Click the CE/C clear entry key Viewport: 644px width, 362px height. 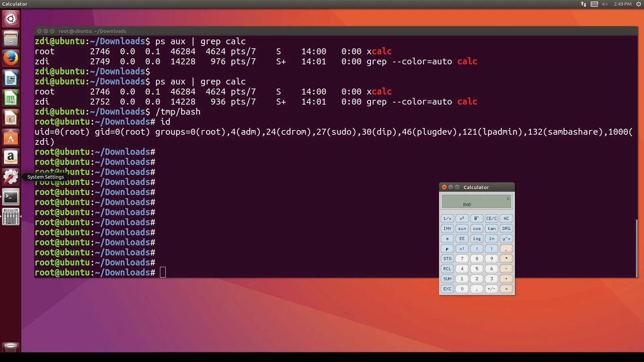pos(492,219)
